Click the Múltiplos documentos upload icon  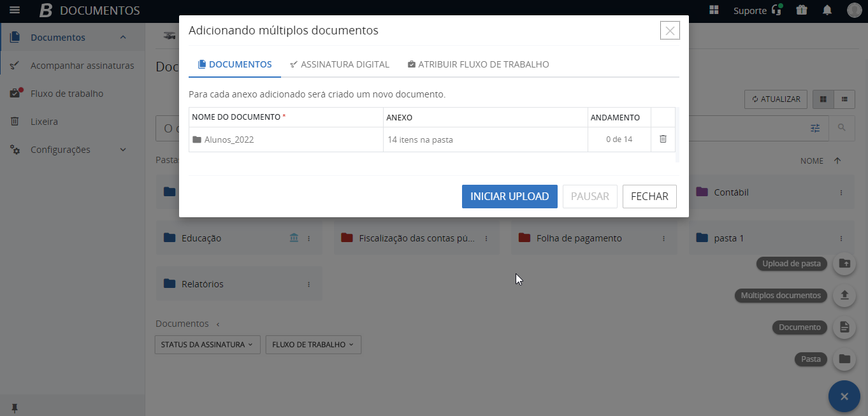point(844,295)
